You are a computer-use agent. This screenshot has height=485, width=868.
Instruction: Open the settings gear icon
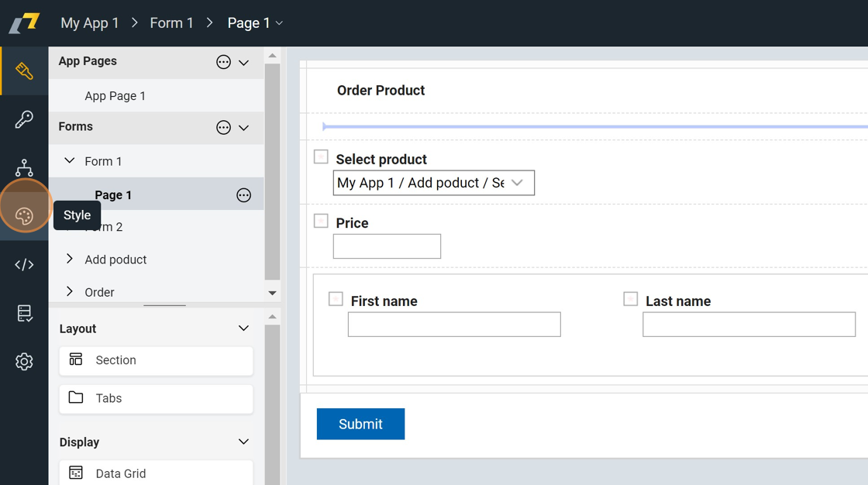coord(24,362)
